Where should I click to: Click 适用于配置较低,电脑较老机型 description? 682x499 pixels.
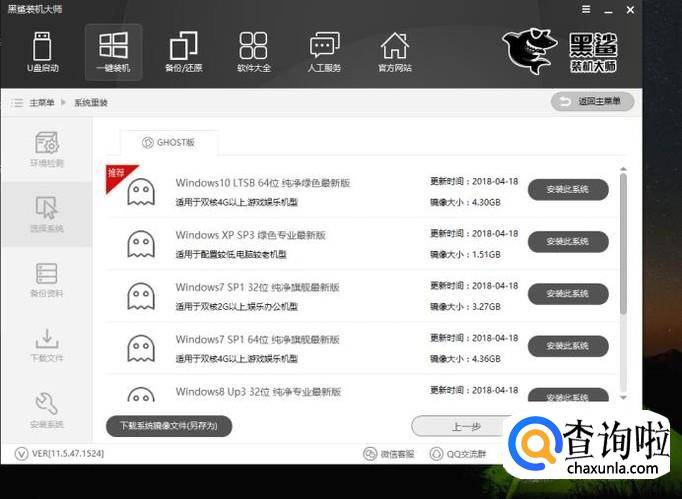tap(231, 255)
